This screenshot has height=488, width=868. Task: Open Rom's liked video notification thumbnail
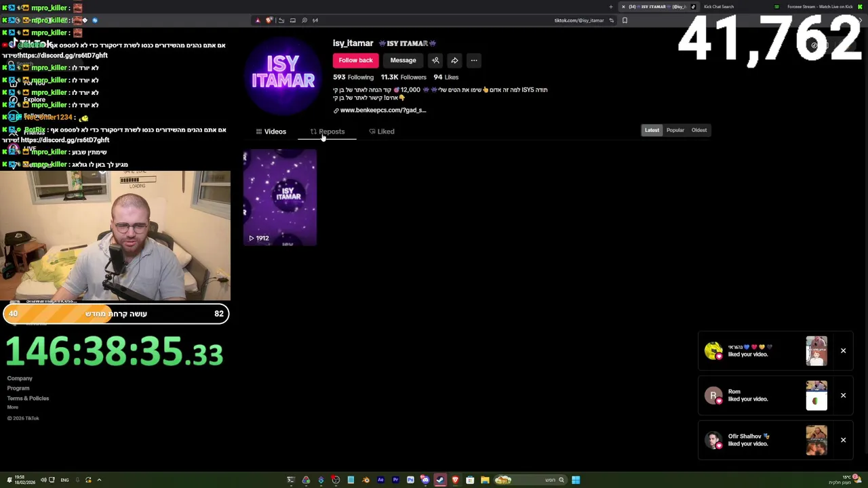816,396
